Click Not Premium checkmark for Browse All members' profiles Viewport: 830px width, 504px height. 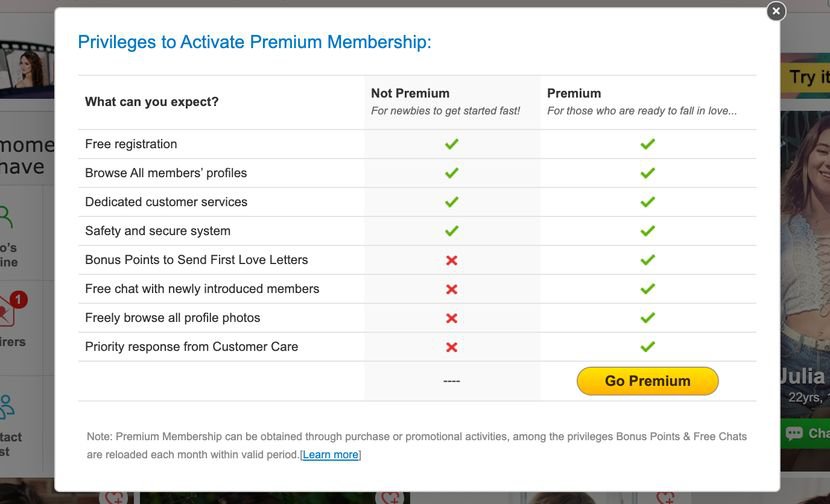(452, 173)
